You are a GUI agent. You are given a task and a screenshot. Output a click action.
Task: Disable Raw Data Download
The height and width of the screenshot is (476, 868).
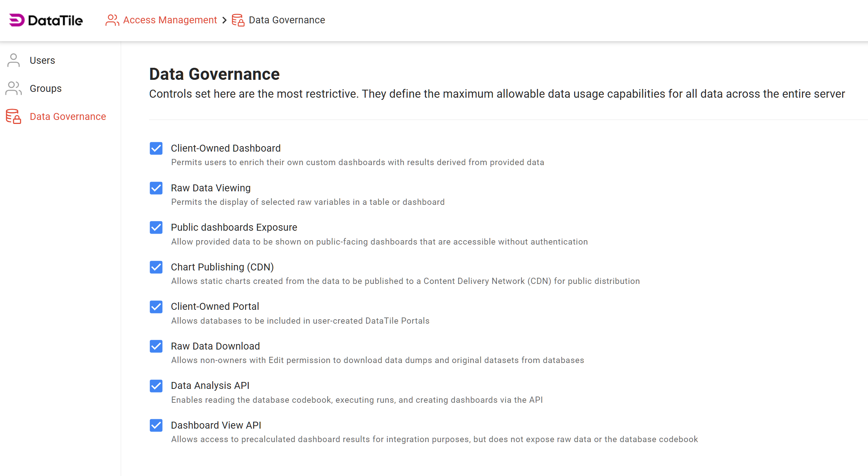pos(156,347)
